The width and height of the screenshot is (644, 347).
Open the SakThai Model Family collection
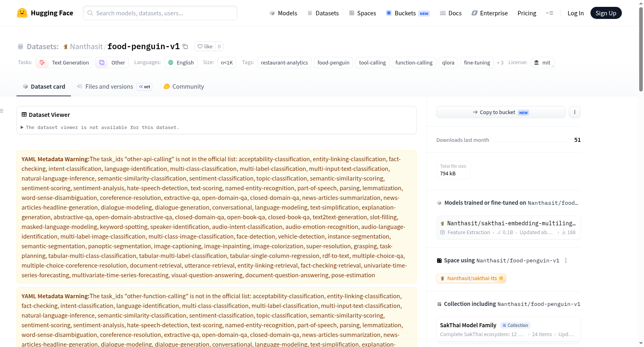(x=508, y=329)
